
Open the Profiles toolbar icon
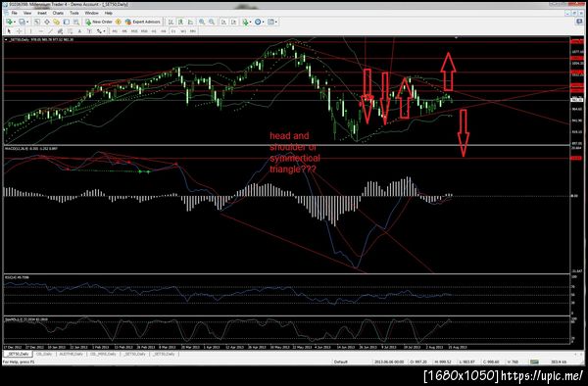click(x=22, y=22)
